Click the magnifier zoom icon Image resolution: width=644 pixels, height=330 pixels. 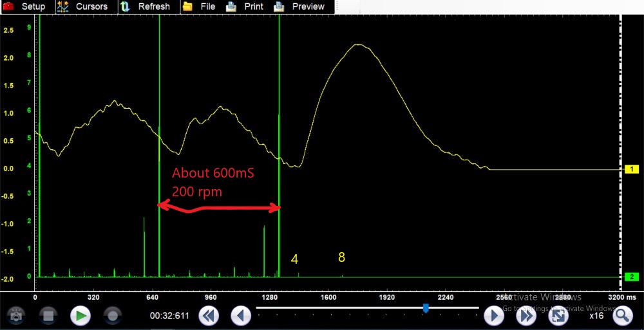[622, 316]
